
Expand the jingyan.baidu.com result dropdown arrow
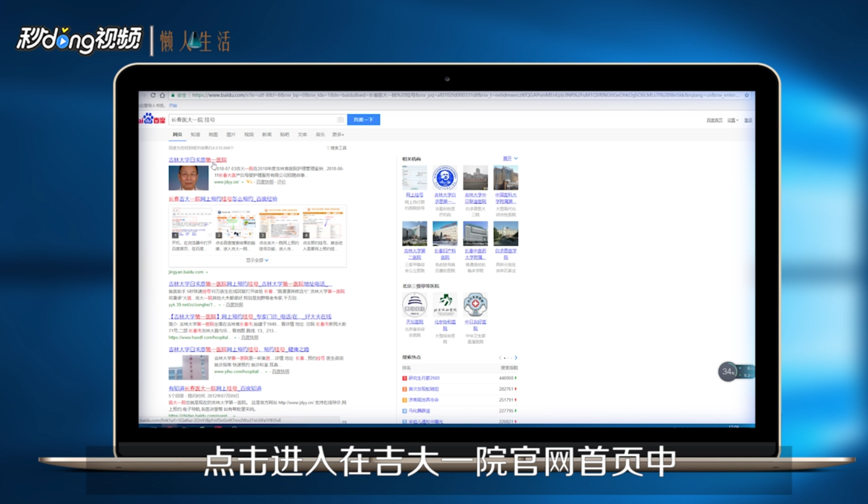click(207, 272)
